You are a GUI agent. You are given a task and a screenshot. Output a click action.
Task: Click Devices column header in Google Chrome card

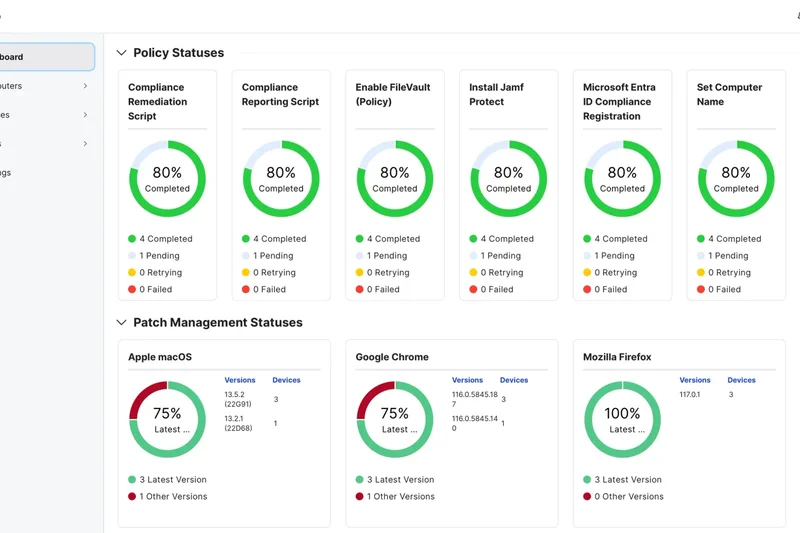tap(514, 380)
